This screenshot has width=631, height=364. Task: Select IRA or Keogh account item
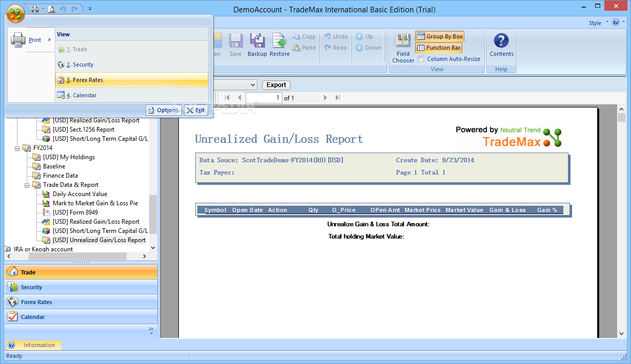(x=43, y=249)
